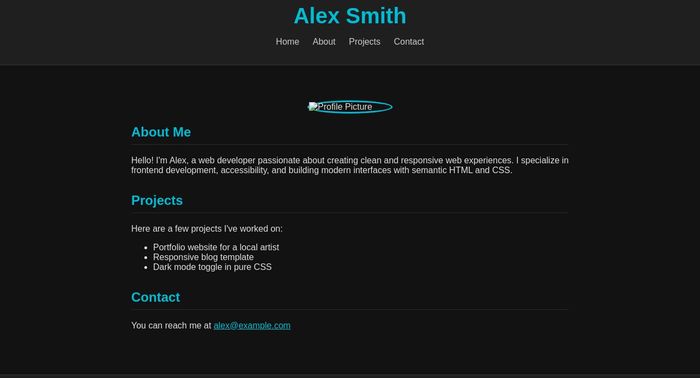
Task: Click the Projects section heading
Action: (x=157, y=200)
